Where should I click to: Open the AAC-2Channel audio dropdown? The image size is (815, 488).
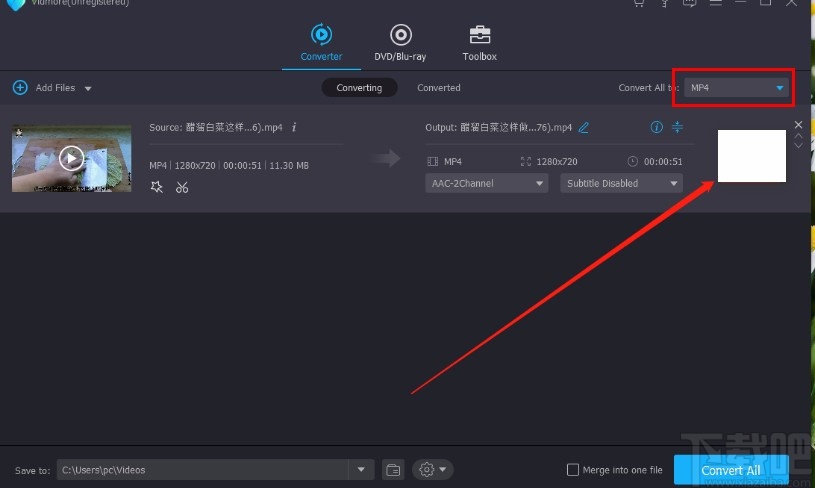point(487,183)
